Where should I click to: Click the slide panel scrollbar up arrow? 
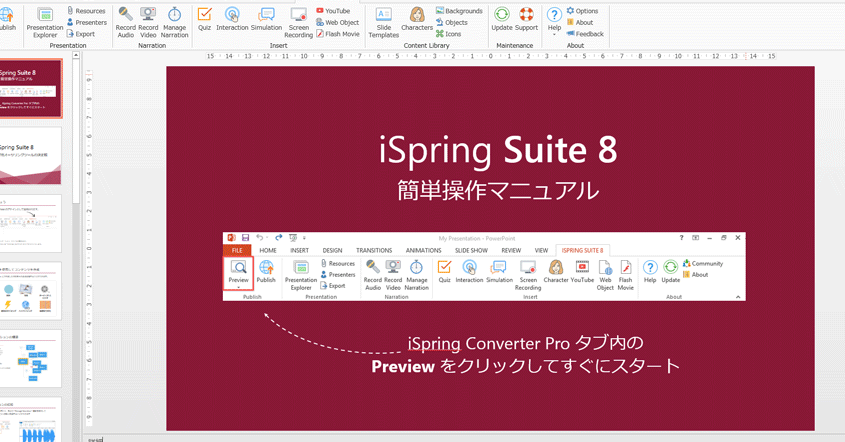coord(76,56)
